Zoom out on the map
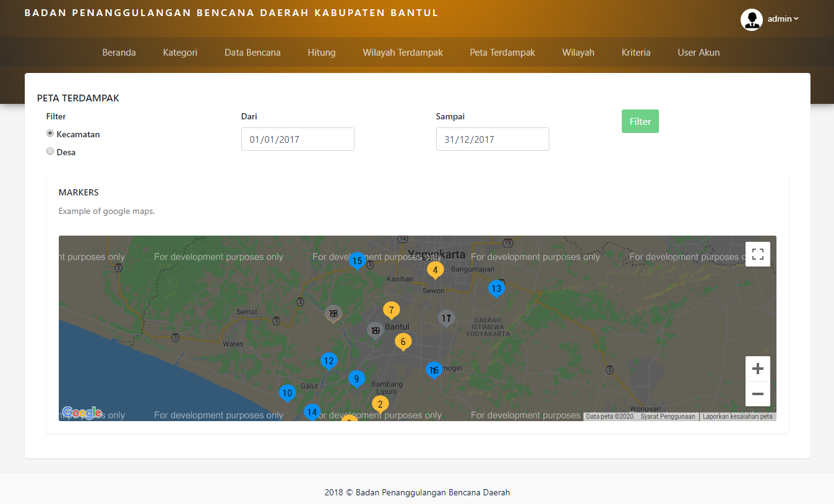This screenshot has width=834, height=504. [757, 394]
